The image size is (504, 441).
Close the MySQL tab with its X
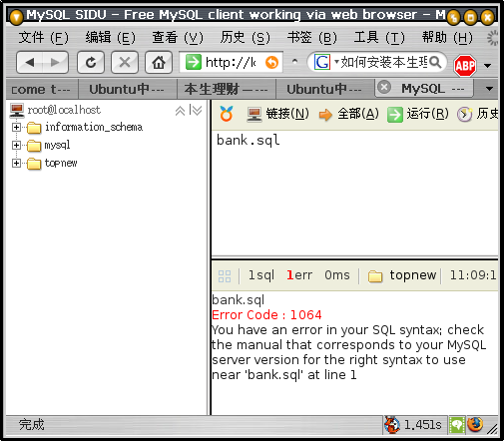[384, 88]
